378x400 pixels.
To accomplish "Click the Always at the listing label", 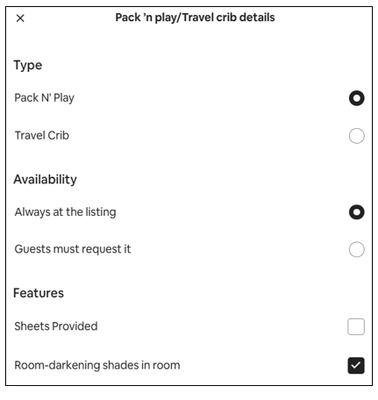I will pyautogui.click(x=65, y=212).
